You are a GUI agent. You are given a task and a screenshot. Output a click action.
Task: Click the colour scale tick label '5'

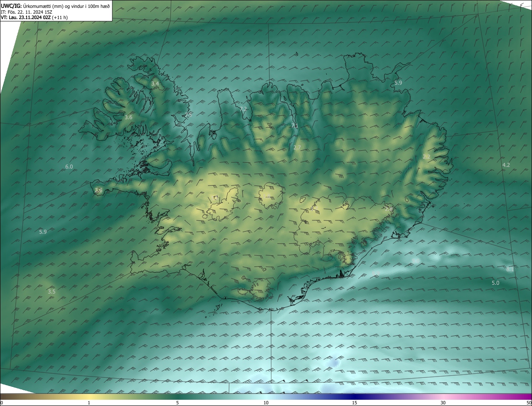coord(177,403)
